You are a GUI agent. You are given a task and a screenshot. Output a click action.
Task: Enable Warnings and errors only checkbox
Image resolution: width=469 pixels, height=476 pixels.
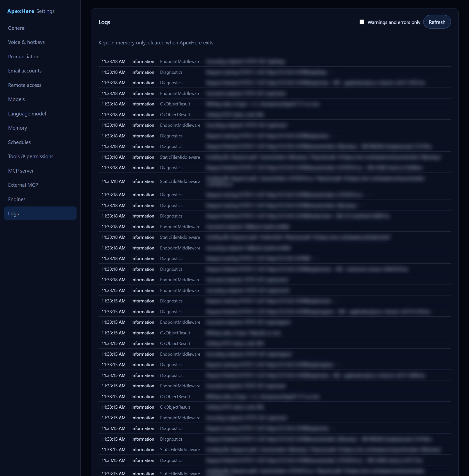pyautogui.click(x=362, y=22)
